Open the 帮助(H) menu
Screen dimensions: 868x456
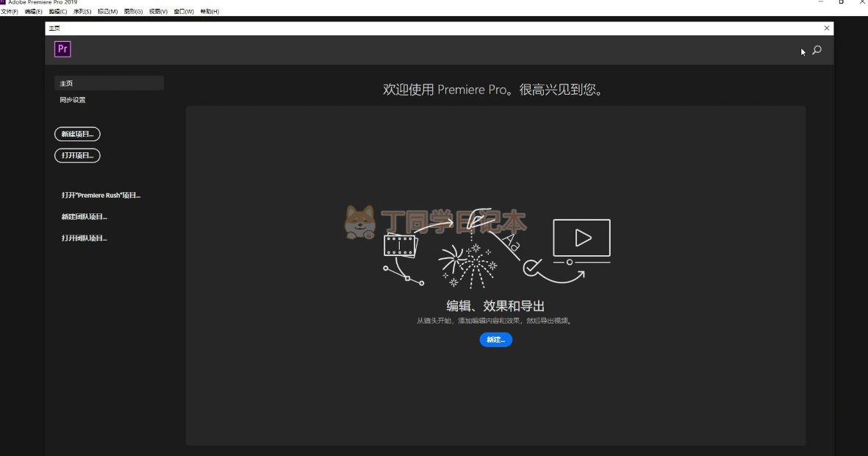pyautogui.click(x=209, y=12)
